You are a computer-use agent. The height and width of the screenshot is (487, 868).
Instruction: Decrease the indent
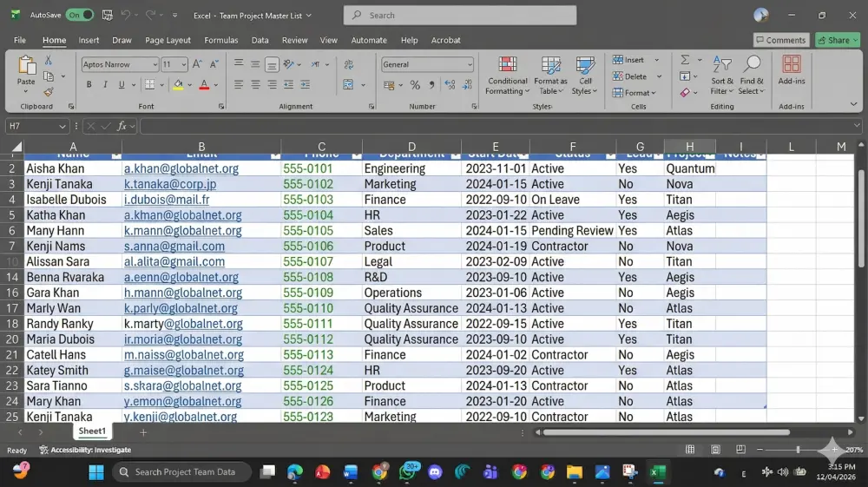pos(288,85)
